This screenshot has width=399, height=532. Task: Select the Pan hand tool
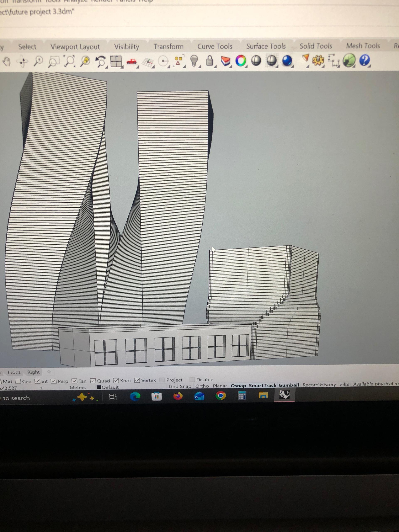(7, 62)
